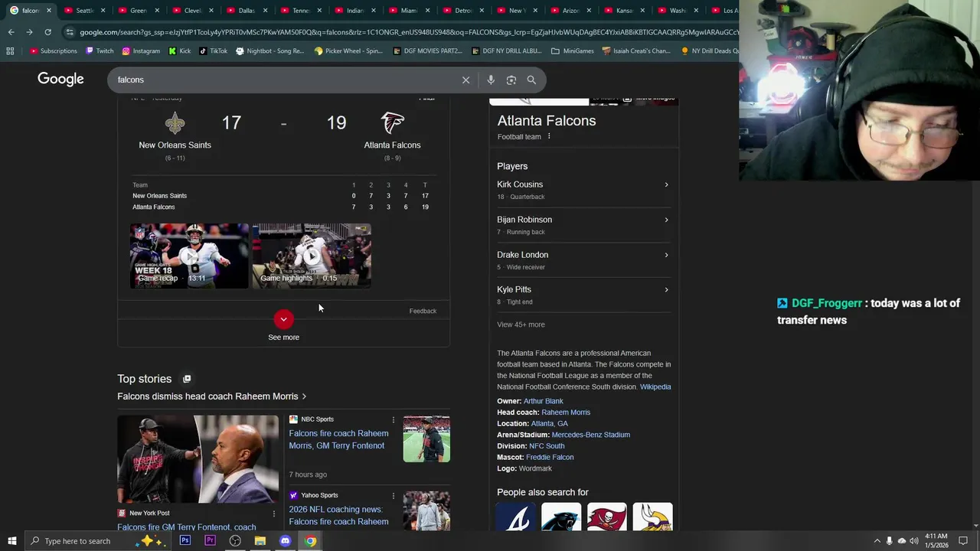Open the Minnesota Vikings related search thumbnail
Viewport: 980px width, 551px height.
pos(652,517)
